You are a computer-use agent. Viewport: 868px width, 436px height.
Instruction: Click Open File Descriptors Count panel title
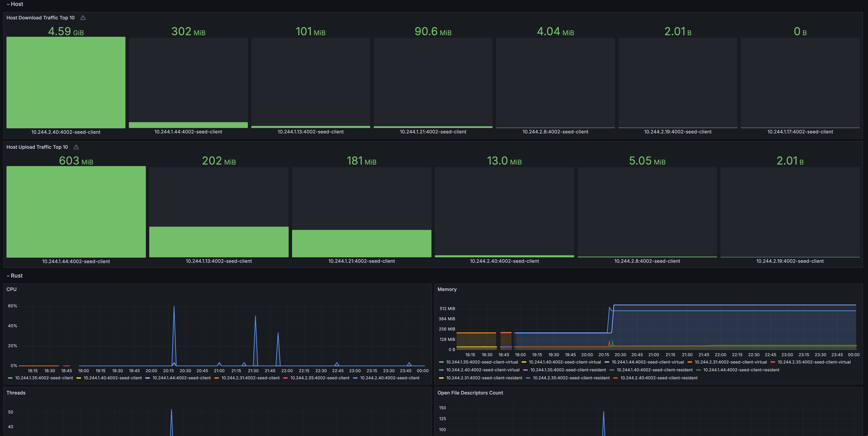(470, 393)
